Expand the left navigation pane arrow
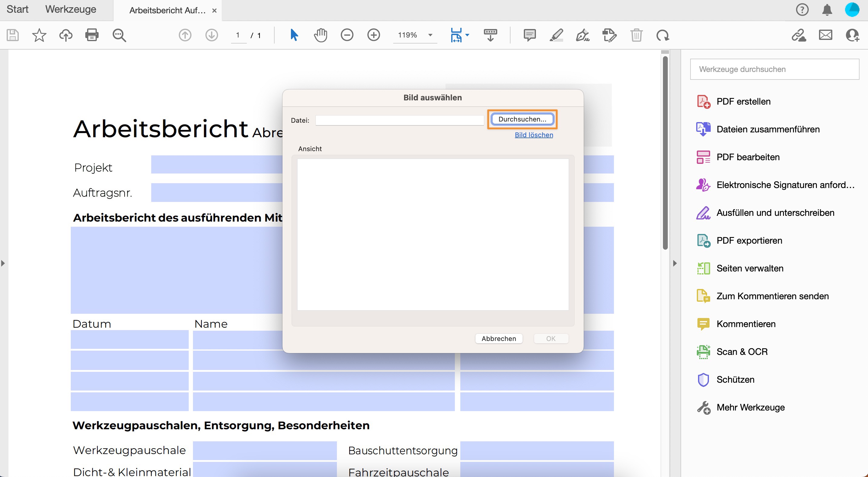 (x=3, y=263)
